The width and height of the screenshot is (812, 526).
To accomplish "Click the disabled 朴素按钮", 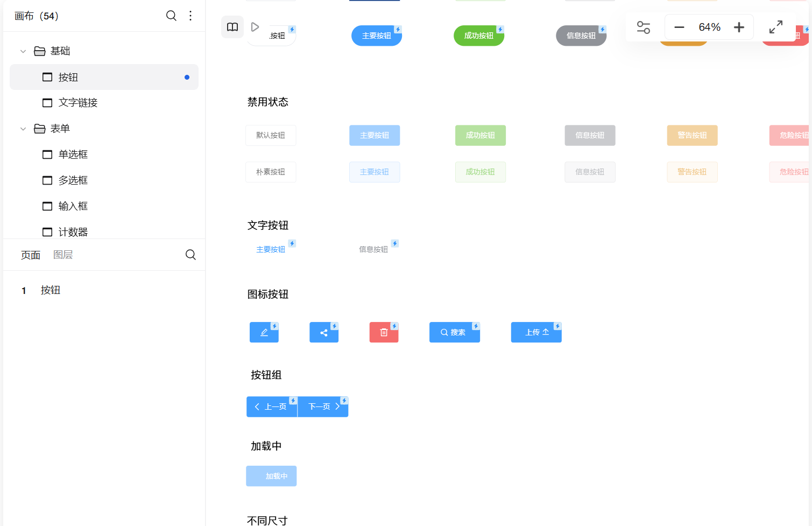I will pos(271,172).
